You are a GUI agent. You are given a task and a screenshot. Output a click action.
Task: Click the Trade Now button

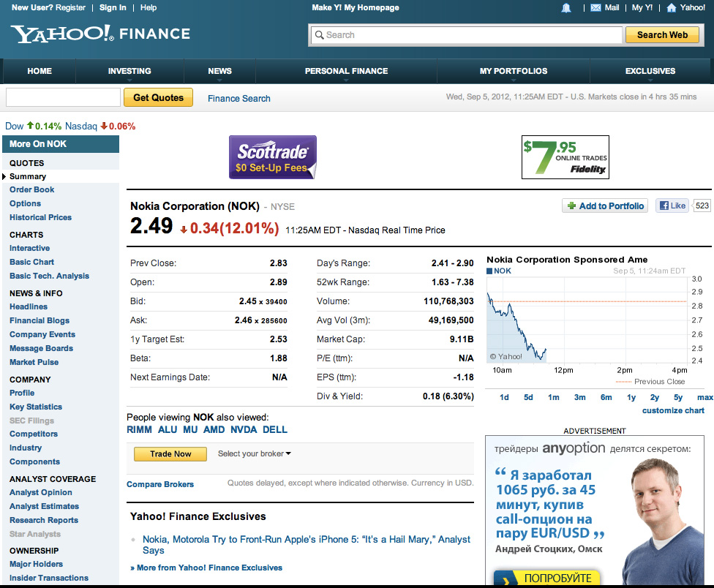tap(170, 454)
